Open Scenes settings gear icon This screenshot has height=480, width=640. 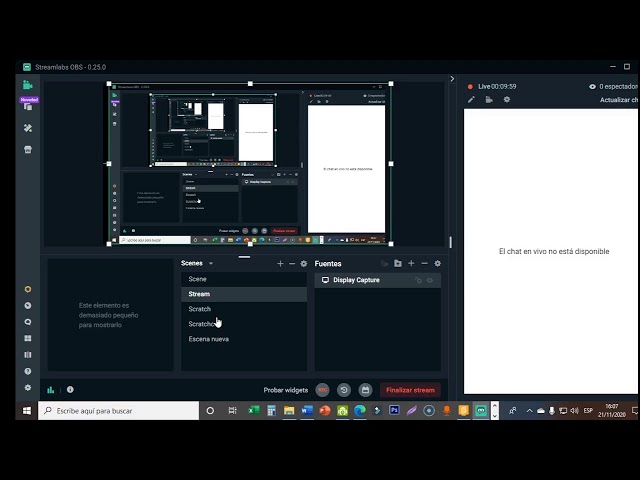(304, 264)
